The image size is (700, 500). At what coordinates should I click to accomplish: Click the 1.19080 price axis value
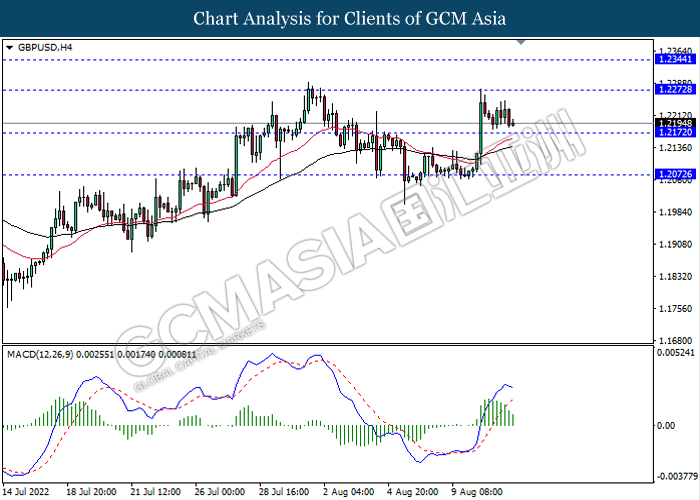[x=675, y=245]
